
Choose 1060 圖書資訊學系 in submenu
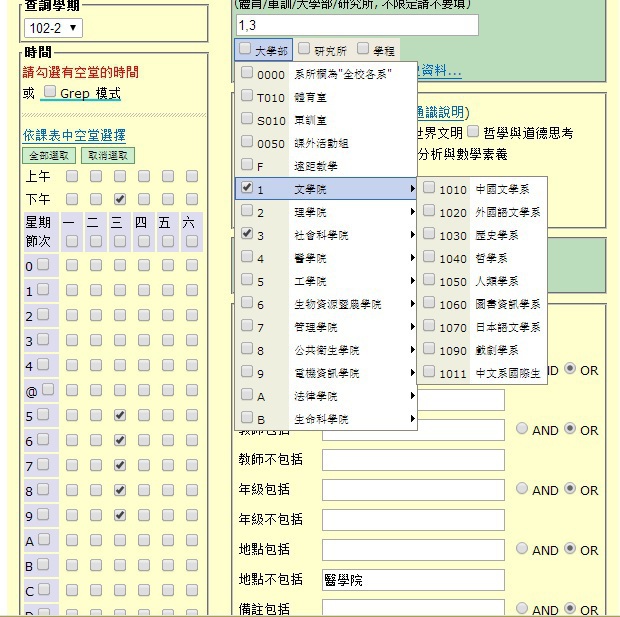coord(482,304)
